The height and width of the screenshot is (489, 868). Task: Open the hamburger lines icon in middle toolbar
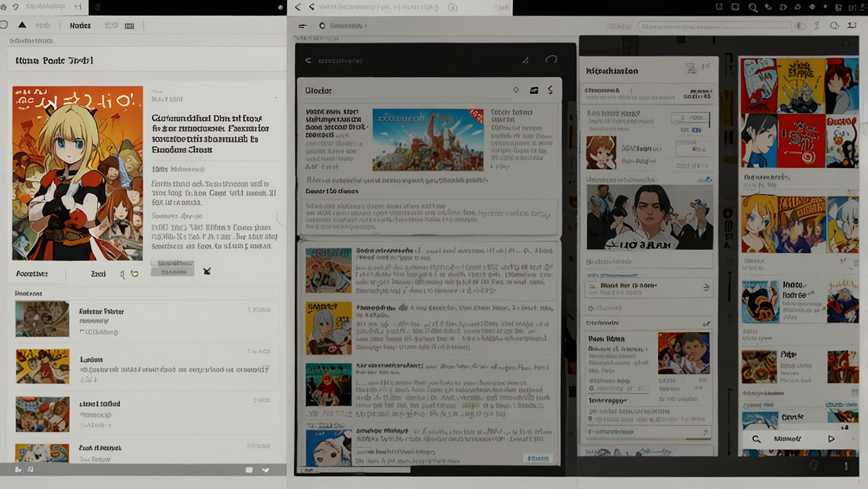coord(303,26)
